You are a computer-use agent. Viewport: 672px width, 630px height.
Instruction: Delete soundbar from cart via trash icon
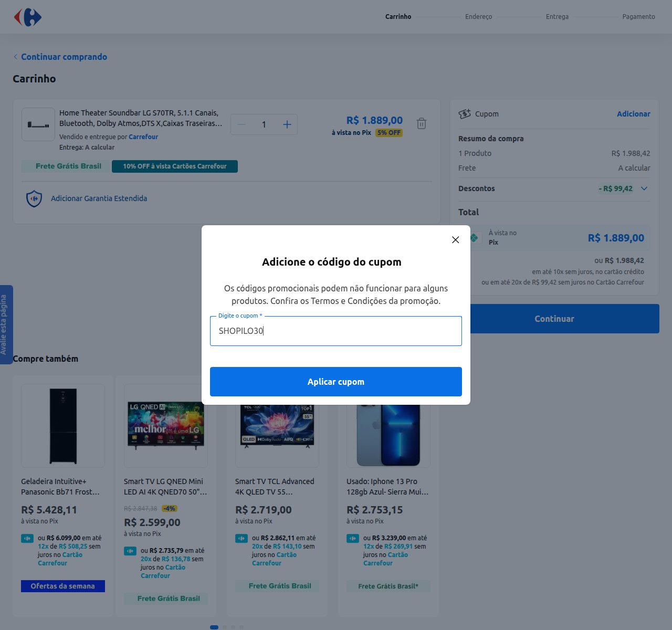click(x=422, y=123)
